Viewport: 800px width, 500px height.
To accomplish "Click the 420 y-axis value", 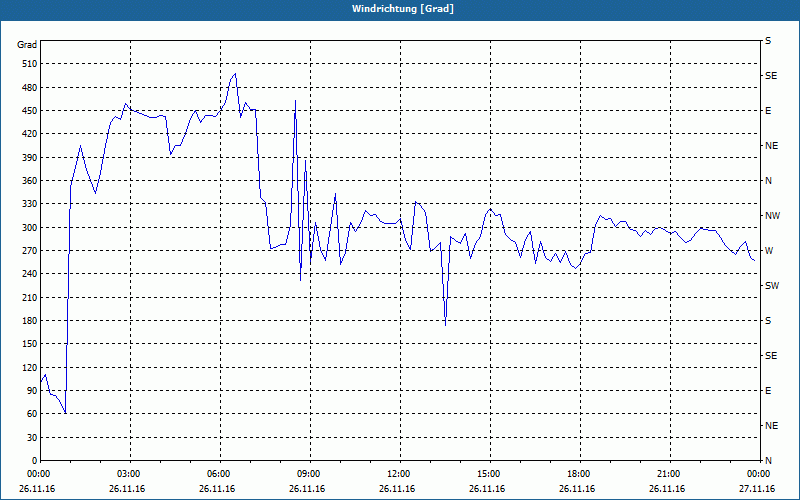I will [x=30, y=134].
